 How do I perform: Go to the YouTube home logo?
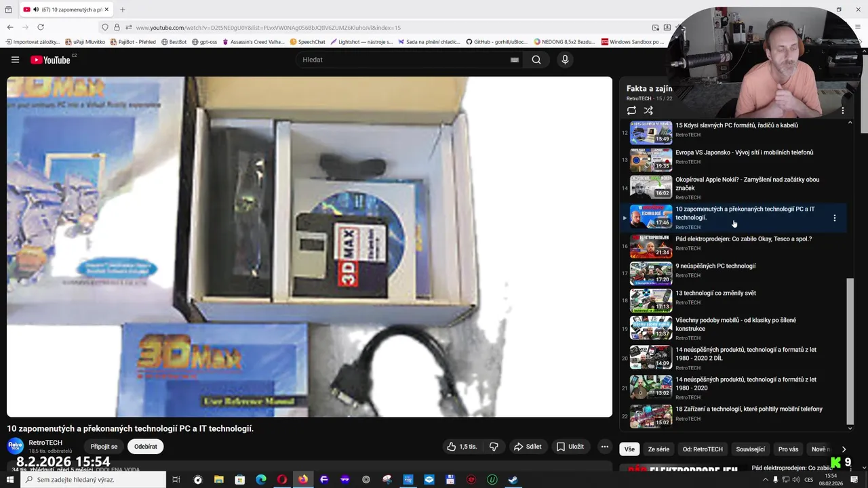(x=51, y=60)
